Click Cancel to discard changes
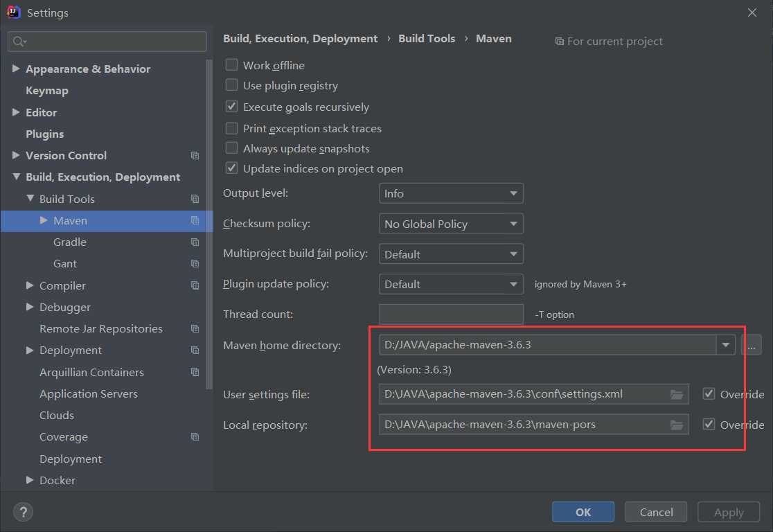Screen dimensions: 773x532 [x=656, y=513]
